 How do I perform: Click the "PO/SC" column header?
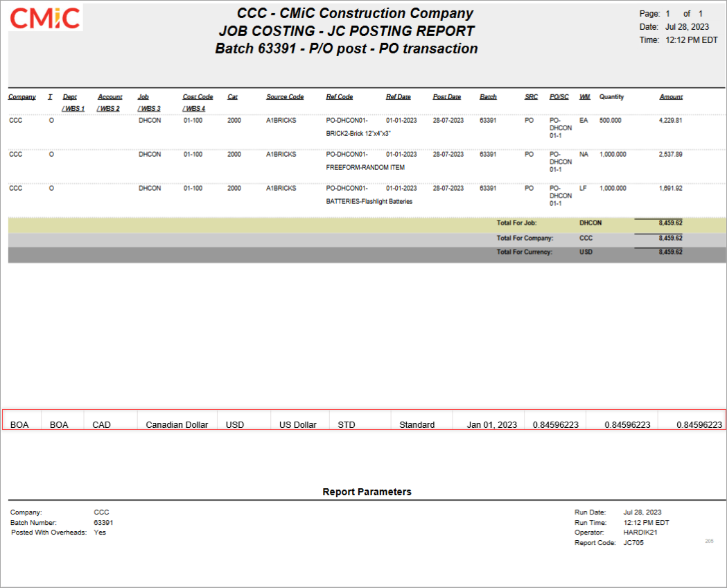pos(559,97)
